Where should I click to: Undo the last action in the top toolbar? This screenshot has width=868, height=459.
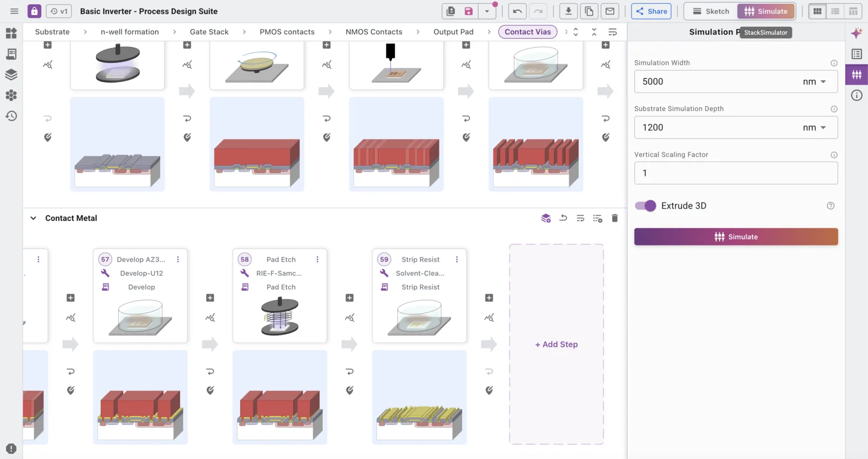point(517,11)
